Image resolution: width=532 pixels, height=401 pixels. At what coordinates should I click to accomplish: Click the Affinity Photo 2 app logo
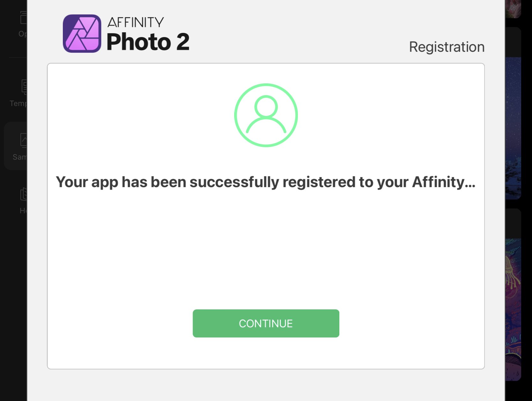pyautogui.click(x=82, y=34)
